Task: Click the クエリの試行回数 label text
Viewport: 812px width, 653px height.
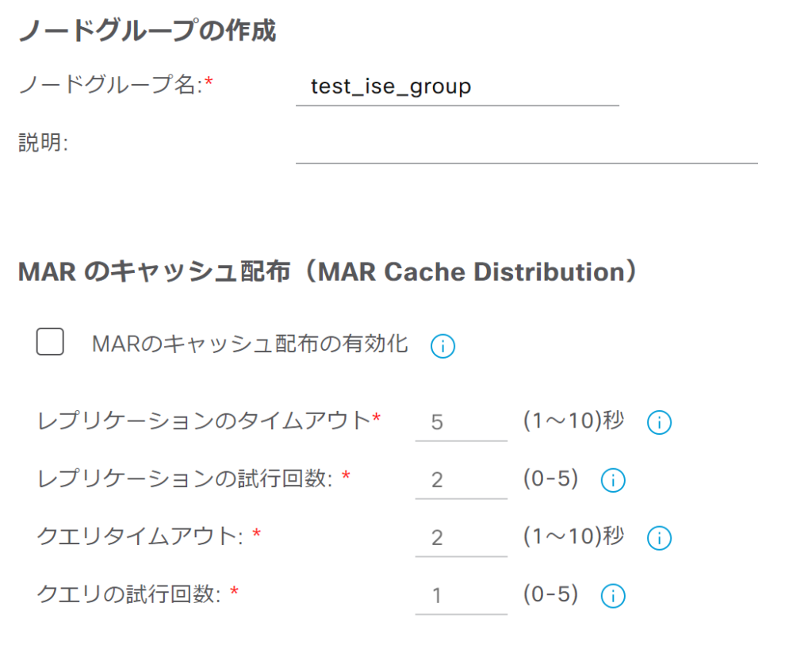Action: click(128, 594)
